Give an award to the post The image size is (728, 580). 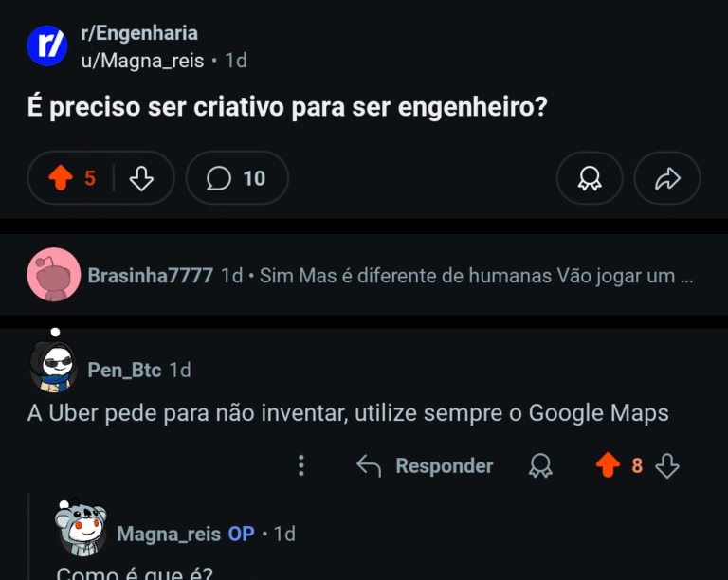590,177
